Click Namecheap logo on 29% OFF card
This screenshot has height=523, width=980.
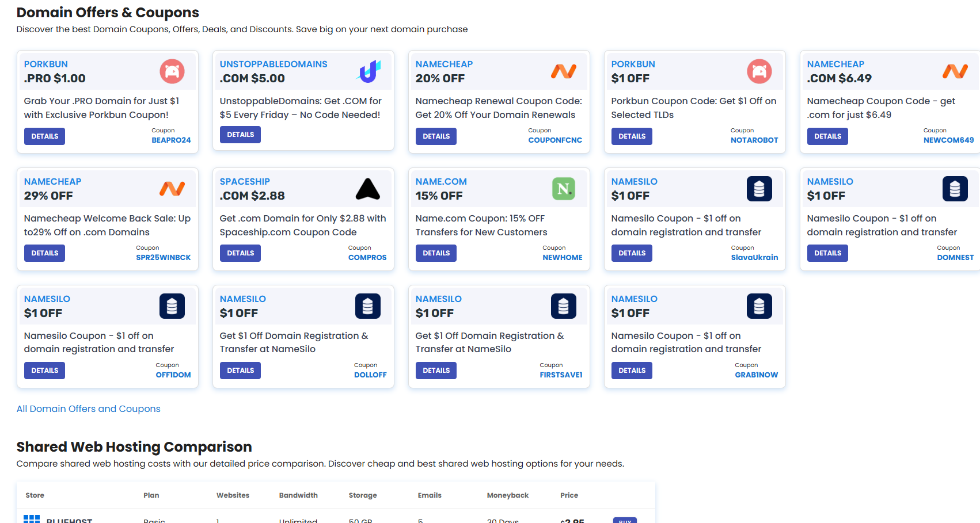tap(172, 189)
